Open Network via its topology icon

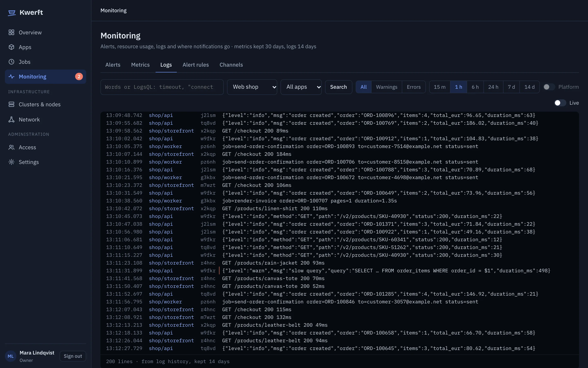[x=11, y=120]
